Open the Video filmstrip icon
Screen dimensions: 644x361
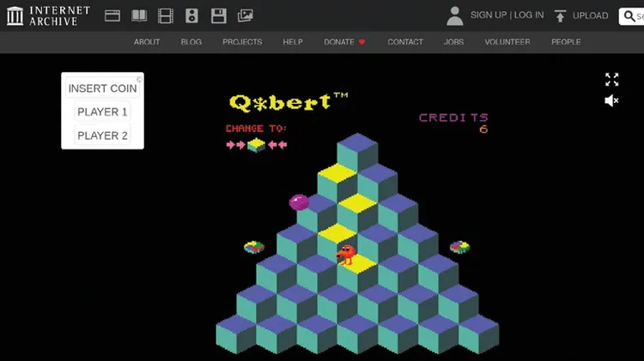point(166,16)
